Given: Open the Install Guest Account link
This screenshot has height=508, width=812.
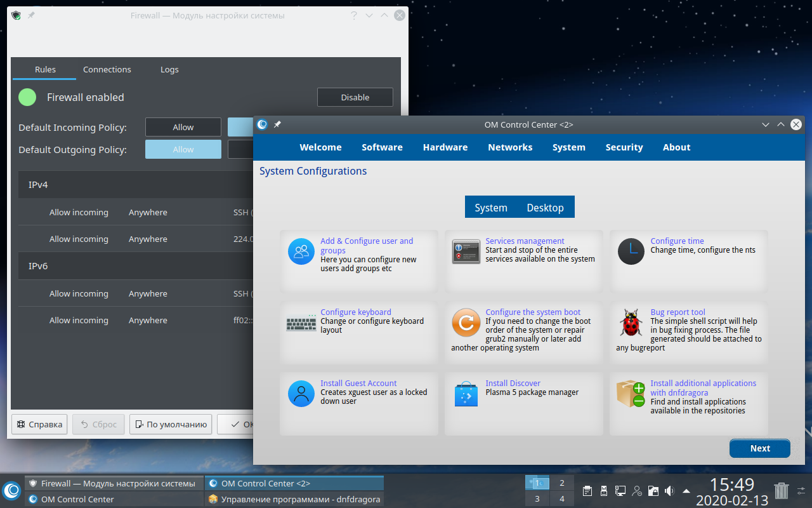Looking at the screenshot, I should pos(358,384).
